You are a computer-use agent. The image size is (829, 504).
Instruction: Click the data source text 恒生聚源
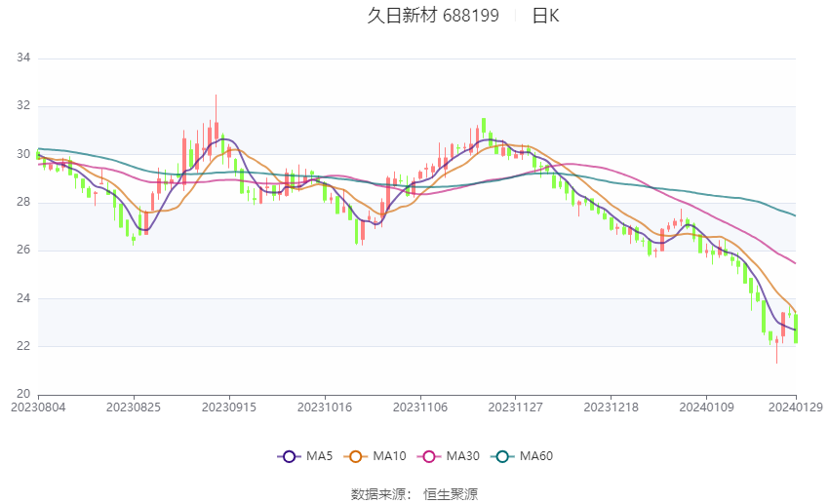click(451, 494)
